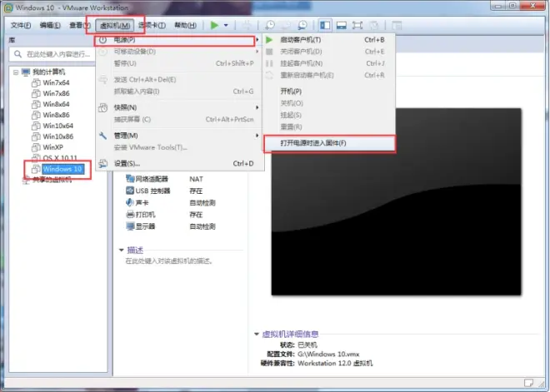Click the status bar message icon
The width and height of the screenshot is (550, 392).
pyautogui.click(x=528, y=383)
